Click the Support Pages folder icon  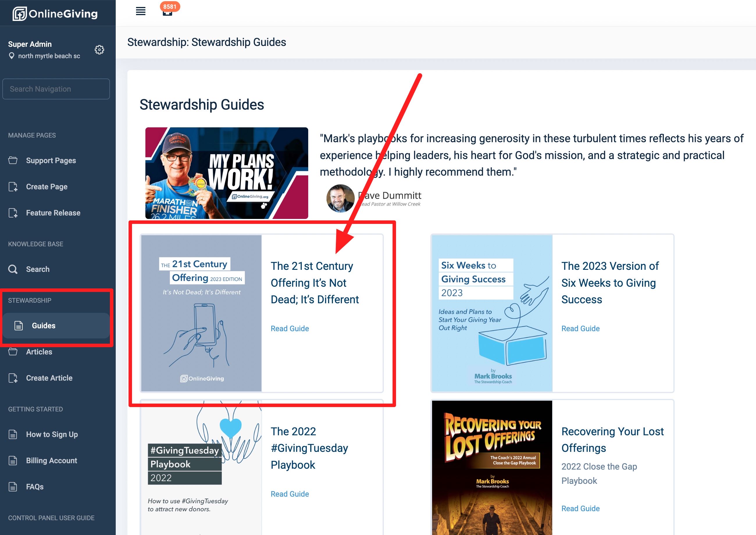[13, 160]
